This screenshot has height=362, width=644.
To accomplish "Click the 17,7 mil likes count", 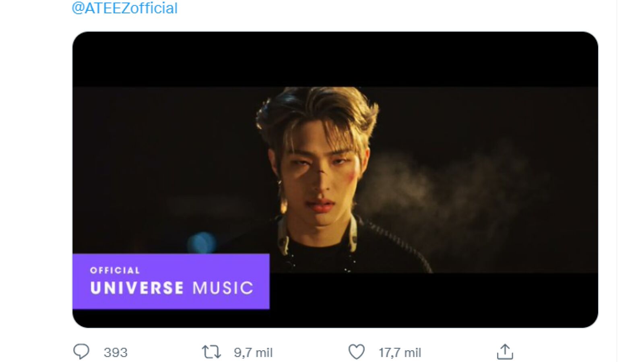I will coord(400,353).
